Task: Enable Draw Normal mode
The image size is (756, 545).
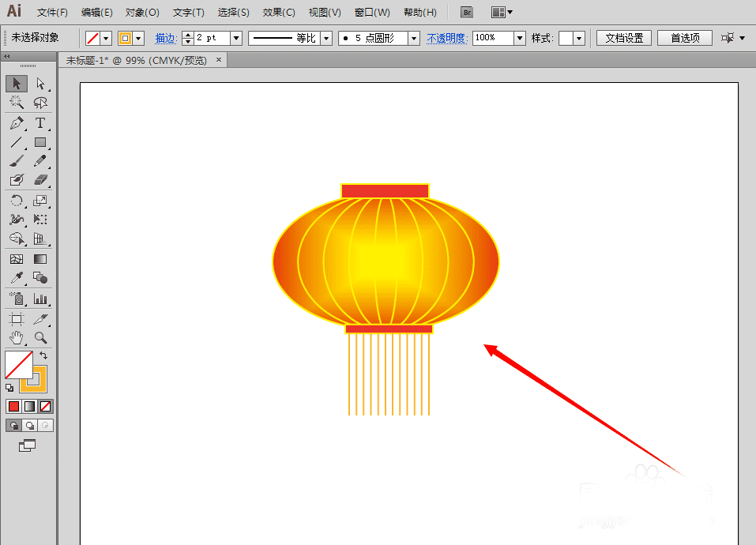Action: (13, 426)
